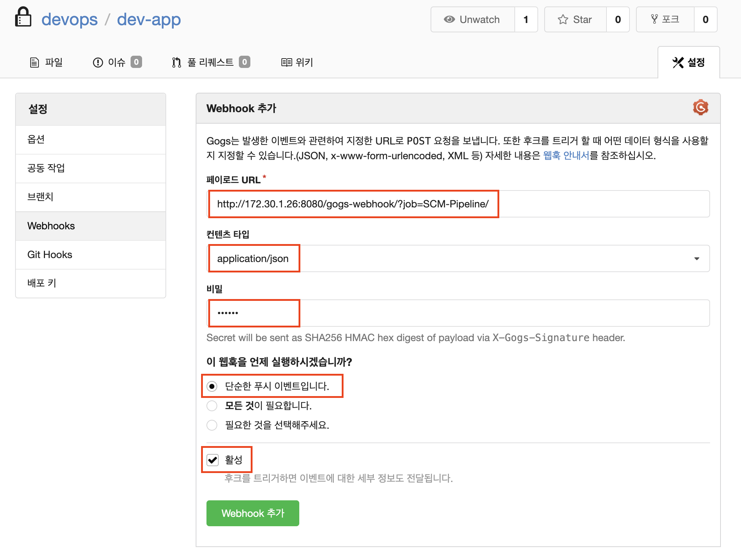Click the 위키 book icon
The height and width of the screenshot is (560, 741).
point(286,63)
